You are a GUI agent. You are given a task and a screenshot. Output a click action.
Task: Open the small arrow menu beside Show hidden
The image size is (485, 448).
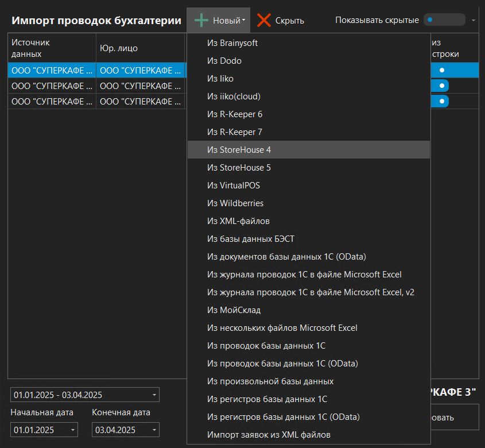coord(474,20)
